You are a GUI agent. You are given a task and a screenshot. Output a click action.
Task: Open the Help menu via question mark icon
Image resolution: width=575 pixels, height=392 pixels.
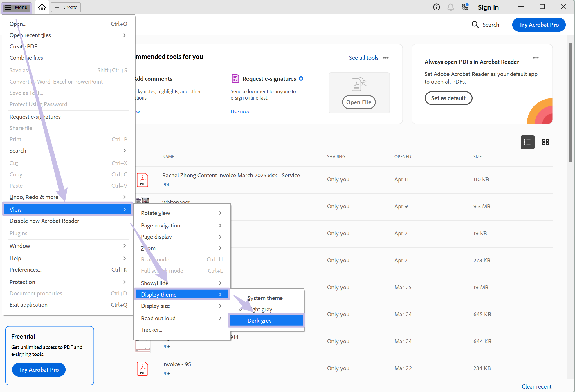coord(436,7)
